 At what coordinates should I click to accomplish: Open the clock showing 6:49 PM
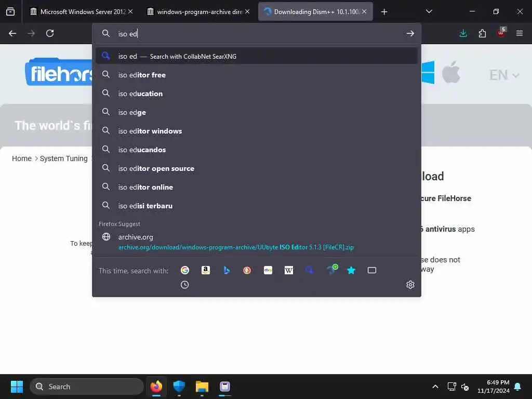coord(494,387)
